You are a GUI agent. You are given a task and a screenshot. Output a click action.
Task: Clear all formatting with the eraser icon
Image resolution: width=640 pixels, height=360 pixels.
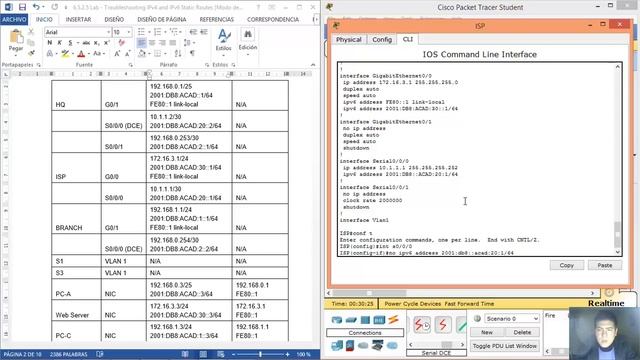click(x=121, y=42)
